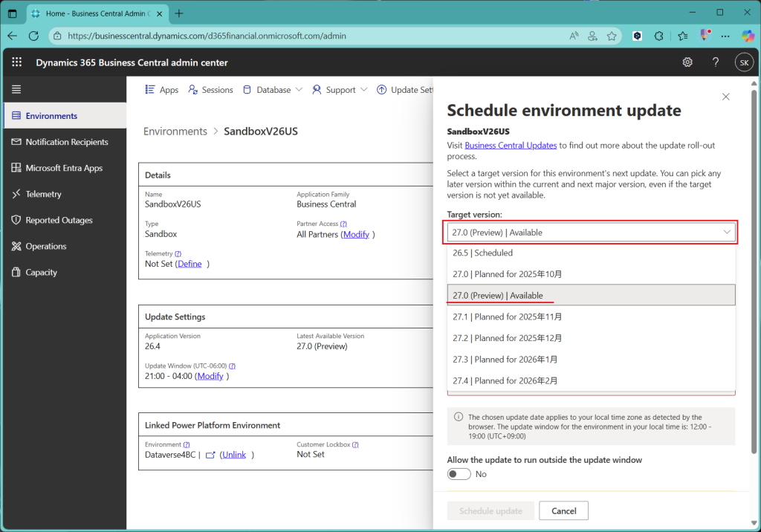The image size is (761, 532).
Task: Open the Business Central Updates link
Action: [511, 146]
